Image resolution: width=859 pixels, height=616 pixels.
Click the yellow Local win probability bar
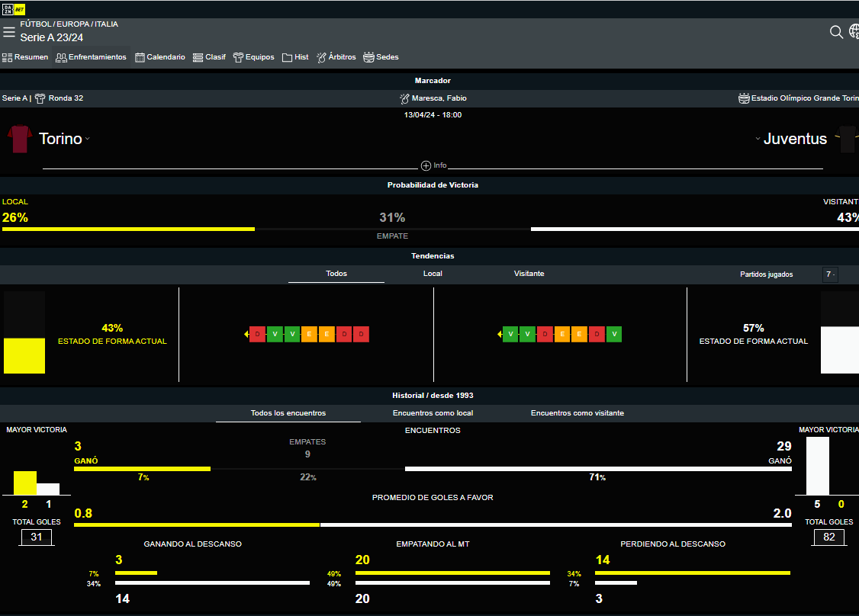click(x=128, y=229)
